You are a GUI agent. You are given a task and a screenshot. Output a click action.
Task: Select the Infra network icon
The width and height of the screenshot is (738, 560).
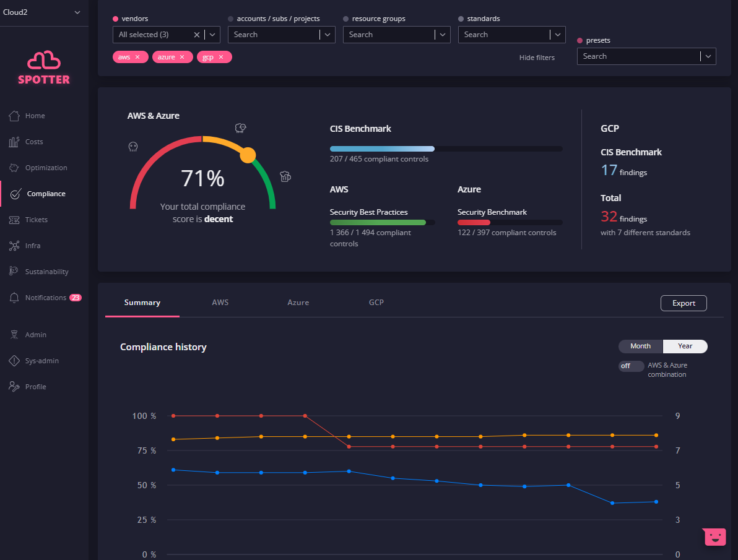point(14,246)
